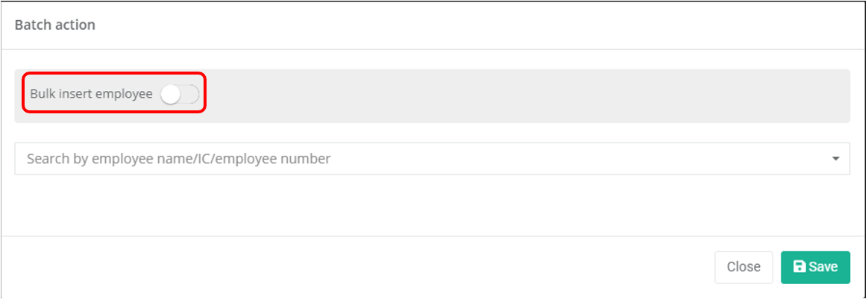The height and width of the screenshot is (299, 868).
Task: Save the batch action
Action: (815, 267)
